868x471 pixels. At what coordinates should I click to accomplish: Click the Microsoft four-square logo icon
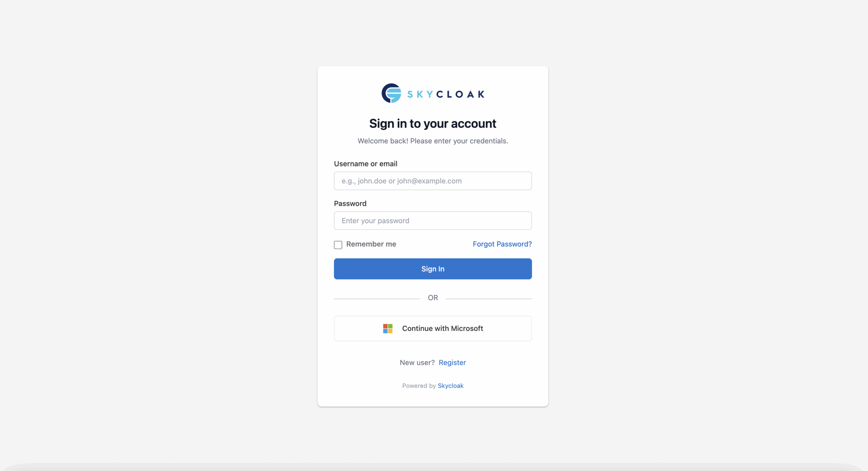coord(388,328)
